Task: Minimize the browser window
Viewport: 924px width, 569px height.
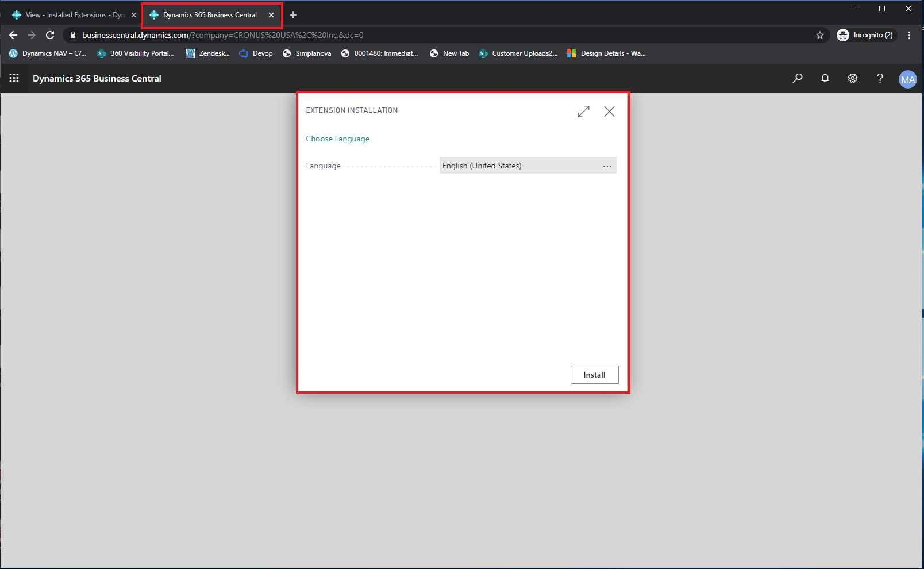Action: click(x=856, y=9)
